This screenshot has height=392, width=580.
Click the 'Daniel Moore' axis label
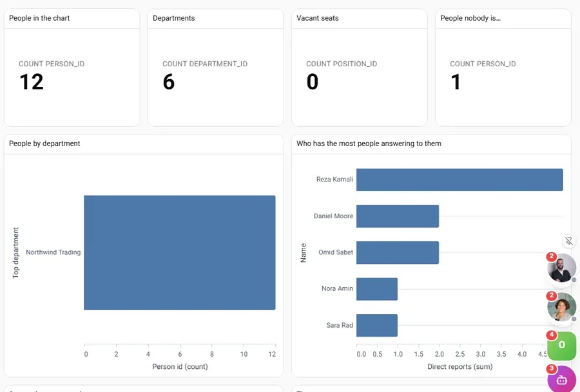(x=333, y=216)
